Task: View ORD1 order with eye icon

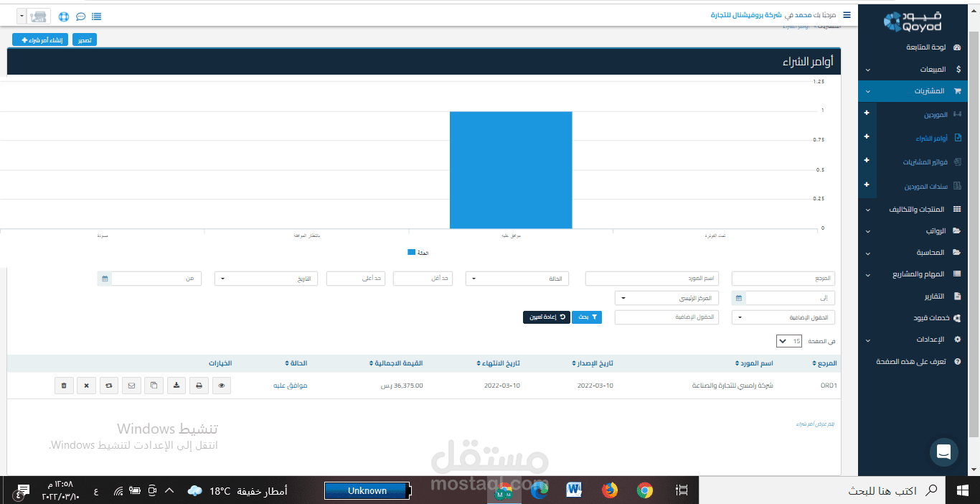Action: tap(222, 386)
